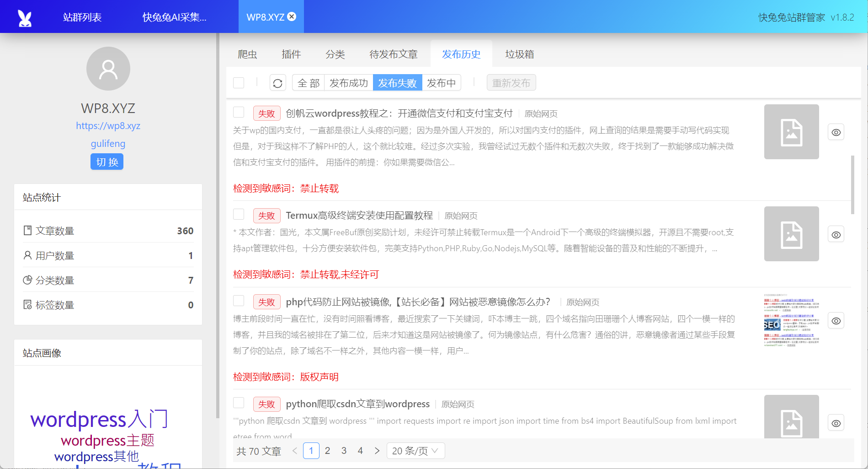Check the 创帆云wordpress教程 article checkbox
Image resolution: width=868 pixels, height=469 pixels.
point(239,112)
